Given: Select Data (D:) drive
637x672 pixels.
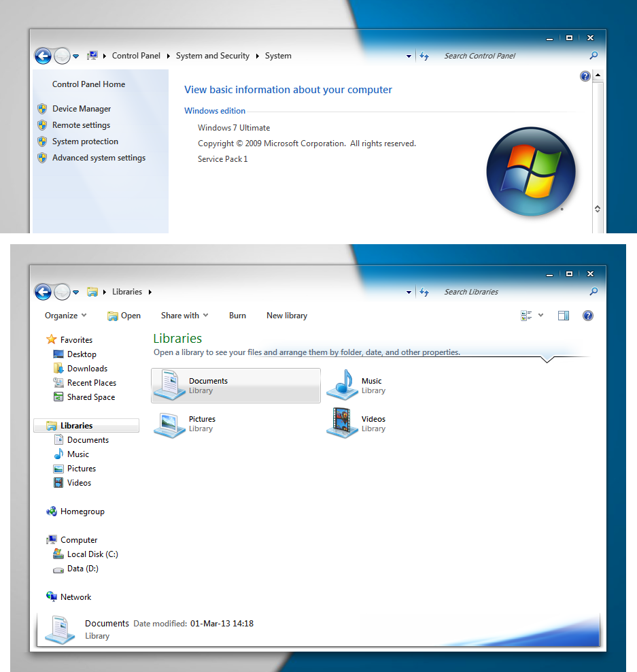Looking at the screenshot, I should coord(76,569).
